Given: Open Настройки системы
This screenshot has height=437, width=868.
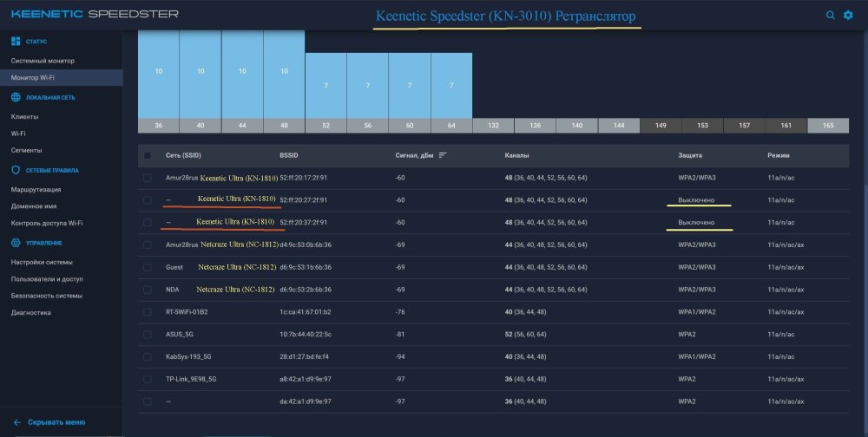Looking at the screenshot, I should (42, 262).
